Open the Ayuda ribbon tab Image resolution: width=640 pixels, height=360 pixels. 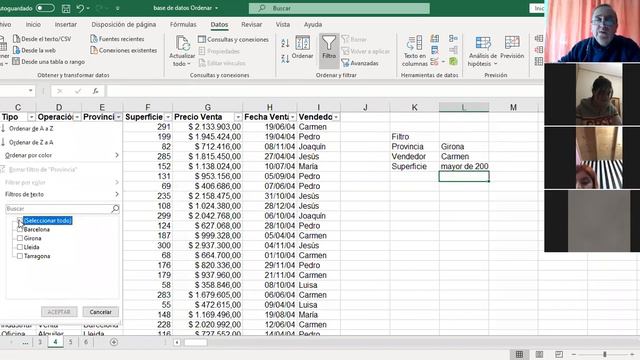point(313,24)
